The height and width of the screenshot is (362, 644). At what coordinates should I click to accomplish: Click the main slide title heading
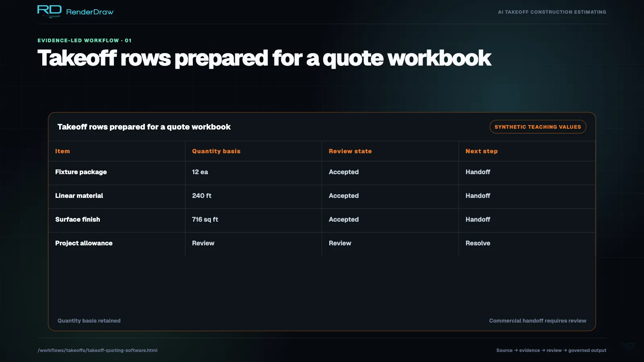(x=264, y=58)
